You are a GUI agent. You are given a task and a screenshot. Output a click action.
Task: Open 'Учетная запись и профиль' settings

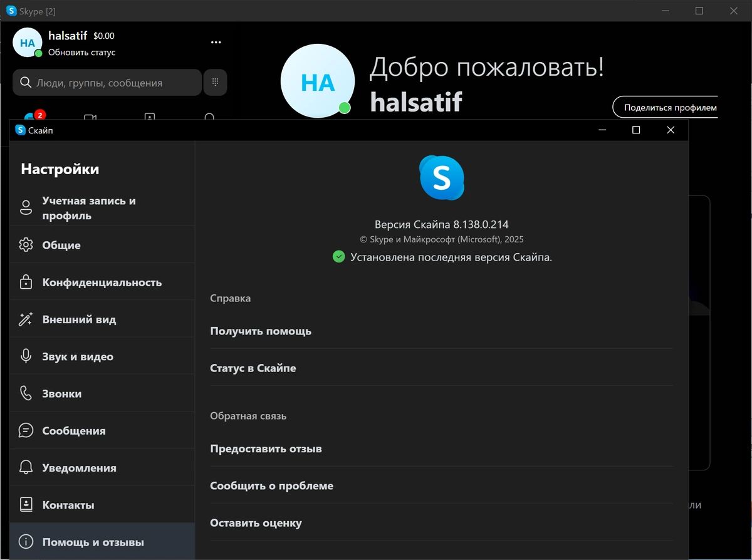102,208
